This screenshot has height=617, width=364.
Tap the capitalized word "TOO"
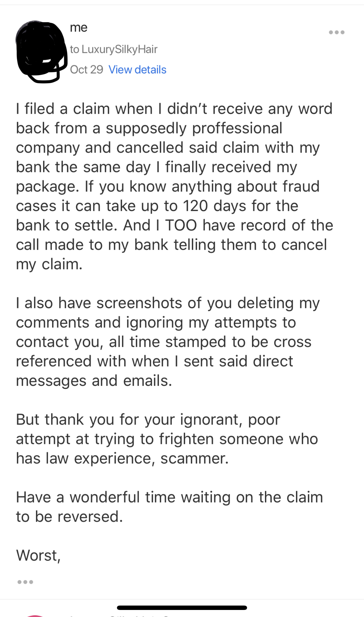point(181,225)
